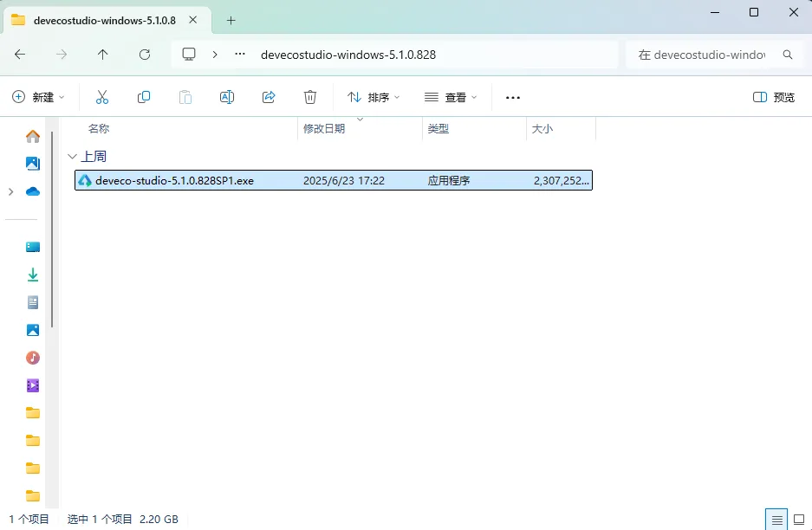Open the 排序 (Sort) dropdown

(374, 97)
